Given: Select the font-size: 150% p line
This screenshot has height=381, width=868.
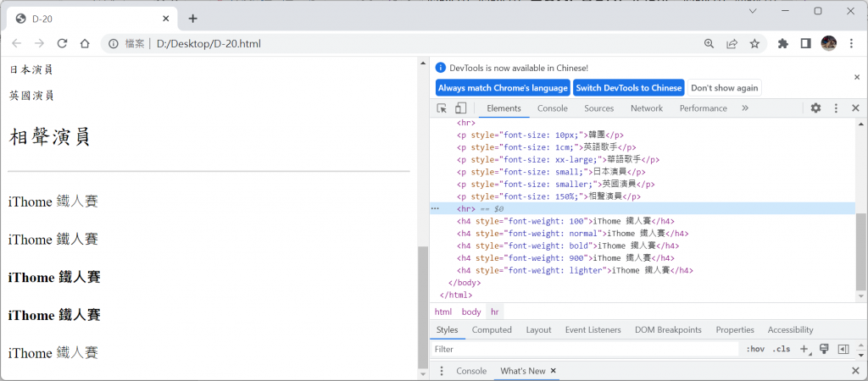Looking at the screenshot, I should (548, 196).
